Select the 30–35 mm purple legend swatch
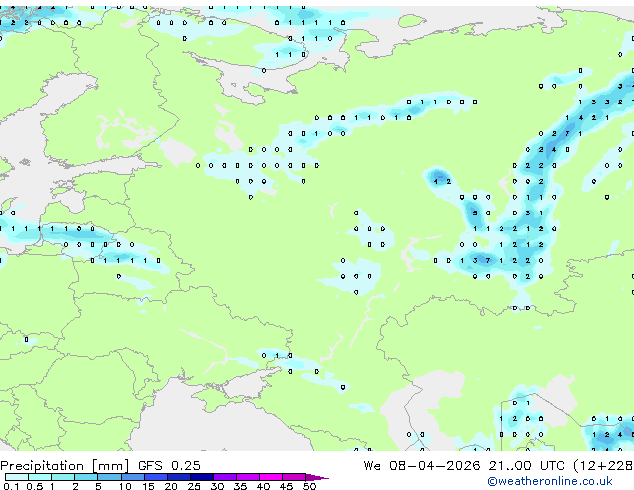Image resolution: width=634 pixels, height=490 pixels. click(224, 477)
